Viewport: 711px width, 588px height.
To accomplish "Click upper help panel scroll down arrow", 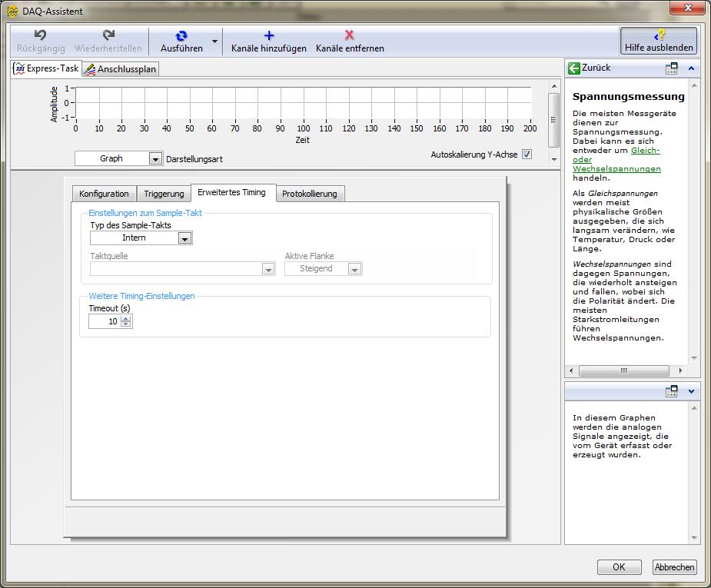I will coord(694,358).
